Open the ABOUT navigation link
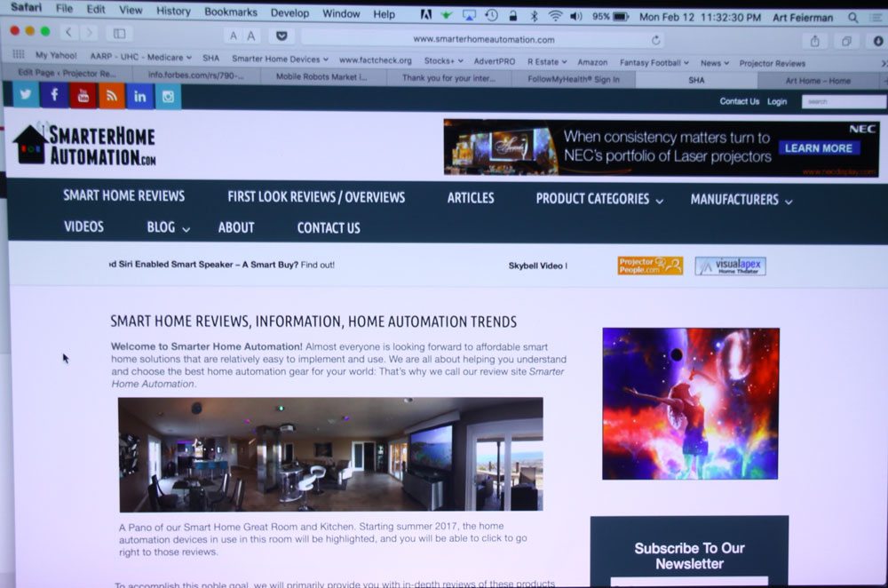Image resolution: width=888 pixels, height=588 pixels. point(236,227)
